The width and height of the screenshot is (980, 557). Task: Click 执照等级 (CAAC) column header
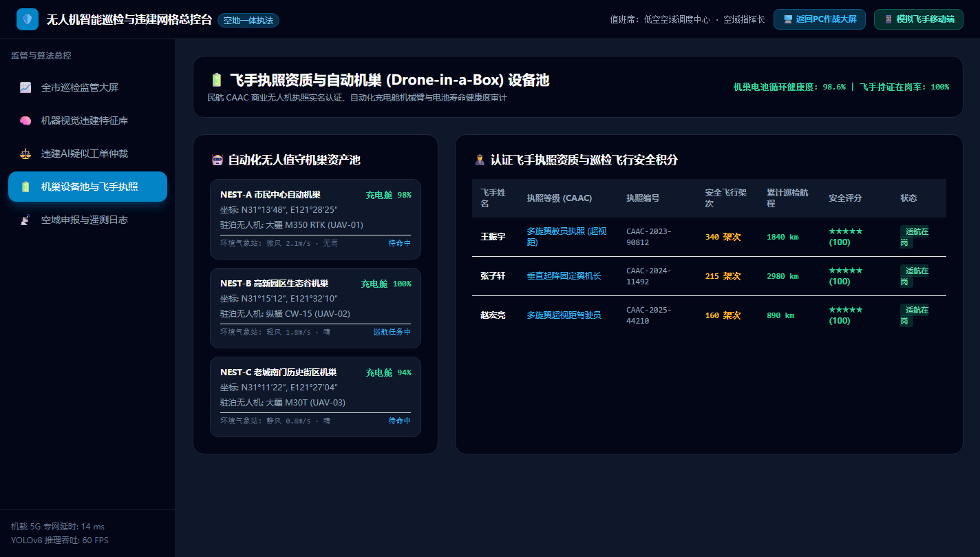coord(560,198)
